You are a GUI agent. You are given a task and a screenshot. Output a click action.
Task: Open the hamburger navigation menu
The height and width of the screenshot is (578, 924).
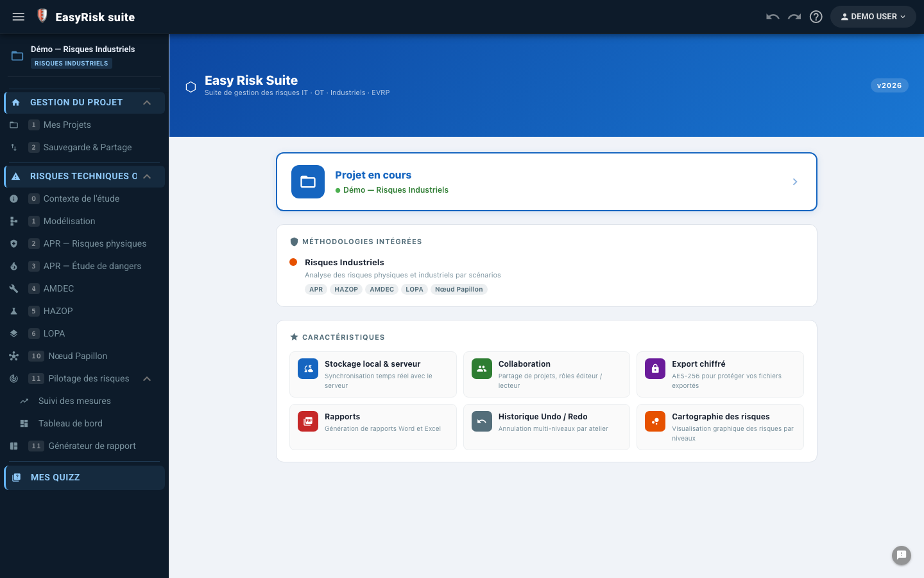pyautogui.click(x=19, y=17)
